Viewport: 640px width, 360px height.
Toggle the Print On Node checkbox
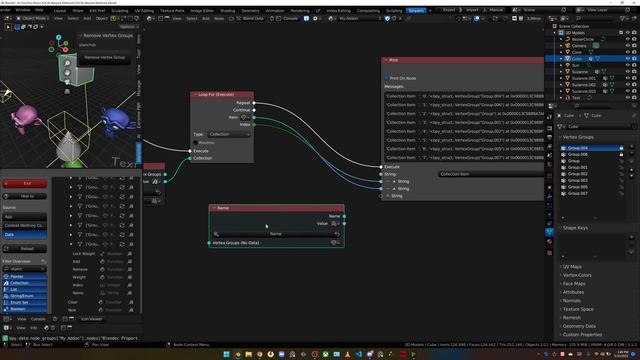click(387, 78)
